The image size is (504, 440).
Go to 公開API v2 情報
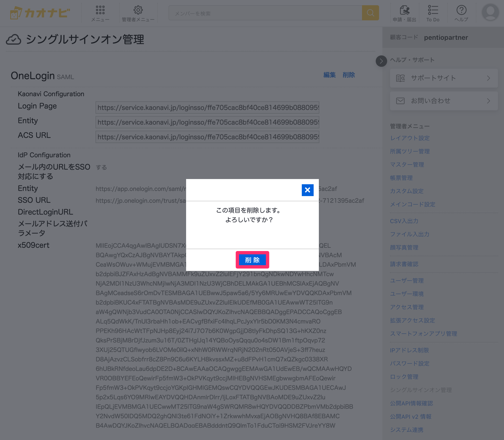point(411,417)
